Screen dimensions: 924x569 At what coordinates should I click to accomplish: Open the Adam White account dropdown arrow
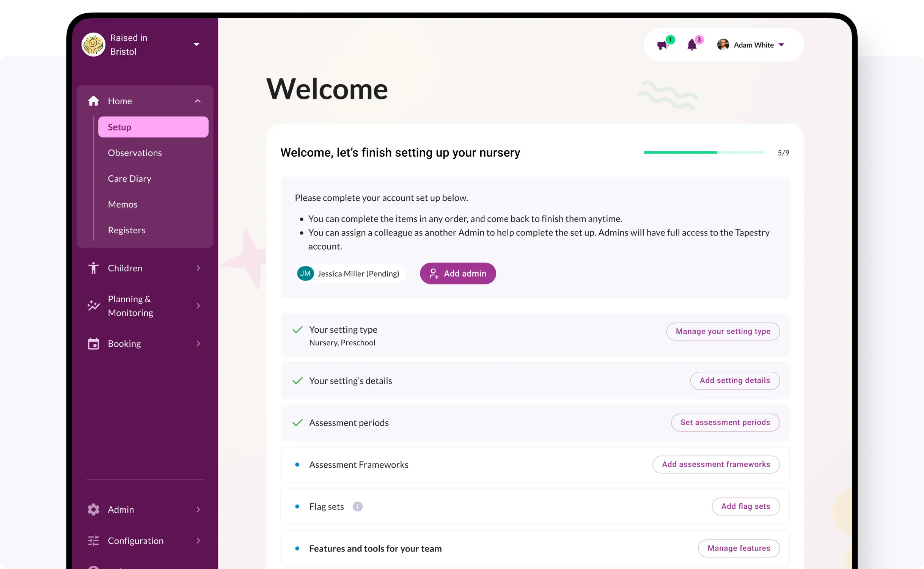[x=781, y=45]
